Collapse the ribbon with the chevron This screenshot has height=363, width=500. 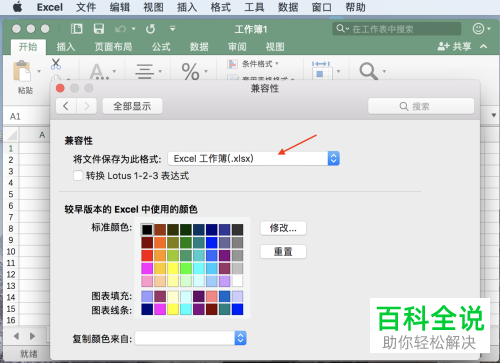click(484, 46)
